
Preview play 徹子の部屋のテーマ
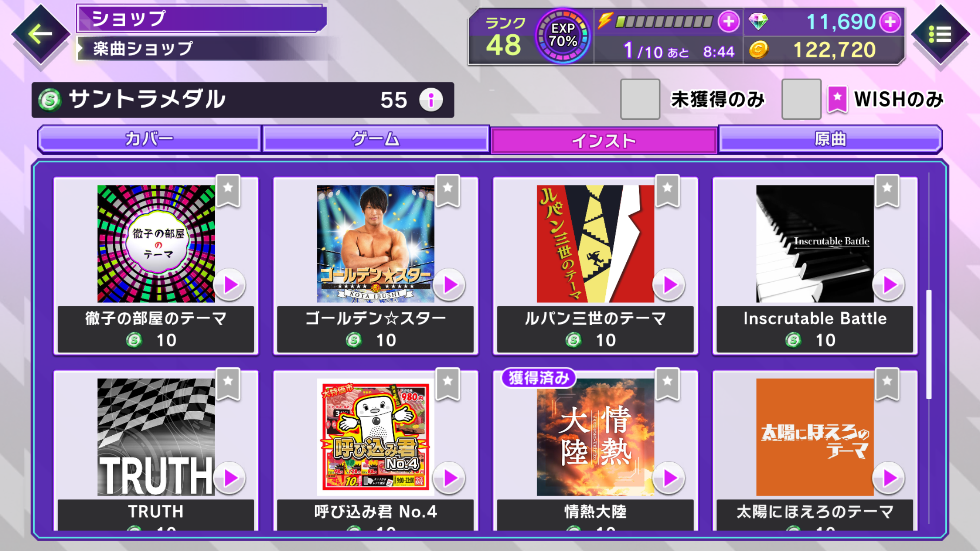230,285
